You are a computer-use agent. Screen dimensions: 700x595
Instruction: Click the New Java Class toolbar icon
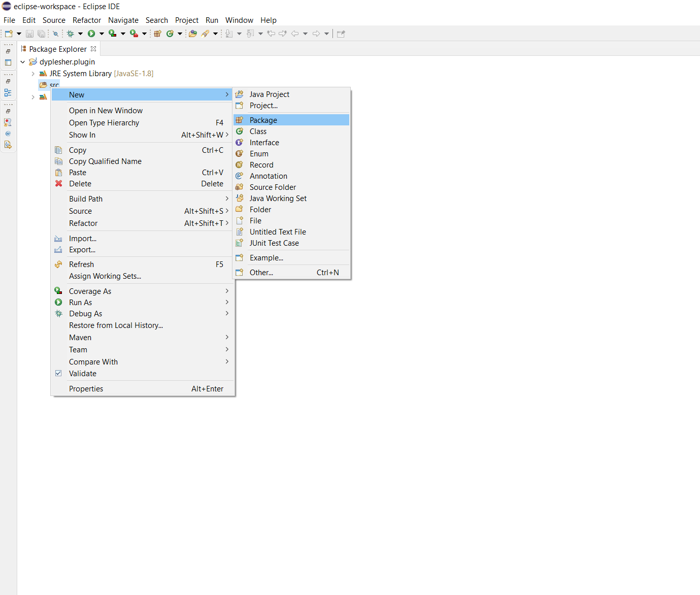[x=170, y=34]
